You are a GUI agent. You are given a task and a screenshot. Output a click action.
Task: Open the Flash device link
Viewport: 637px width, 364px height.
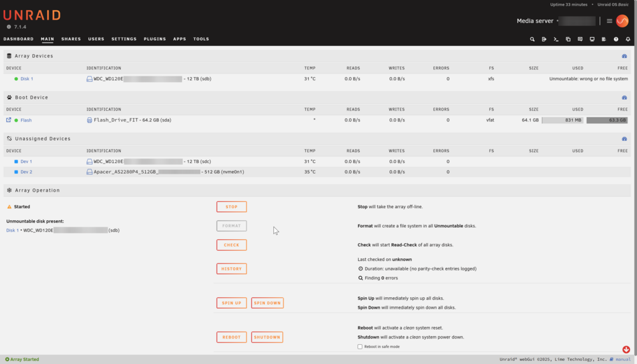coord(26,120)
